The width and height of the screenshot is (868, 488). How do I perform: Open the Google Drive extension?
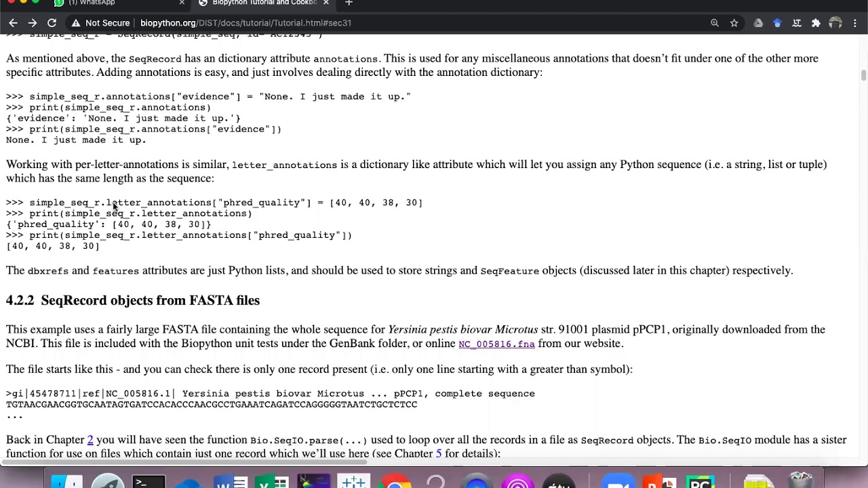coord(758,23)
